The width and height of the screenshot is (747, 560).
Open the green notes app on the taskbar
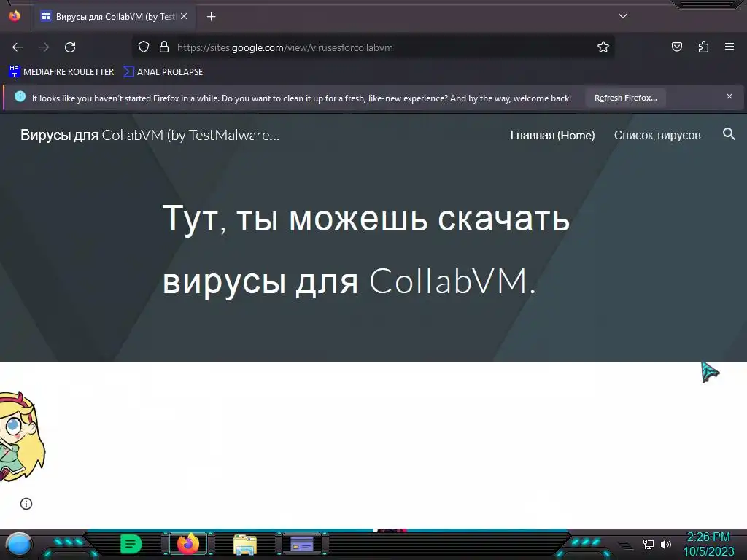click(131, 544)
